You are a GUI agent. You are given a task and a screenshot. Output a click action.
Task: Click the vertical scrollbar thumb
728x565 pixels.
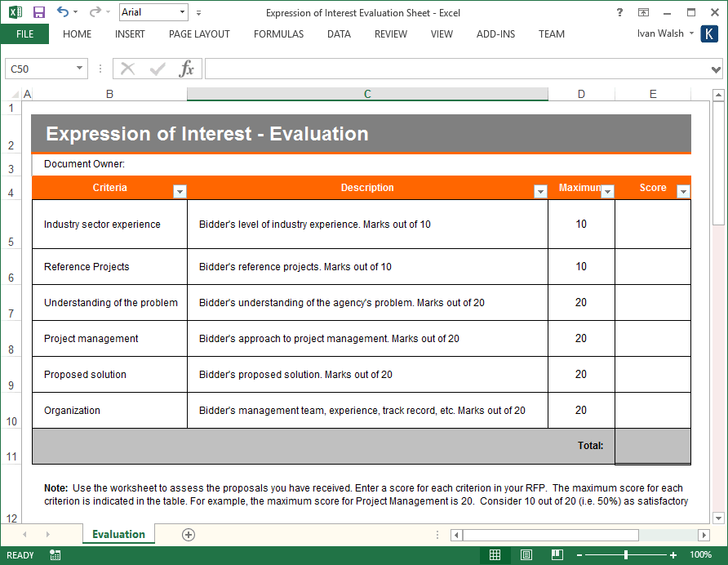[x=718, y=164]
